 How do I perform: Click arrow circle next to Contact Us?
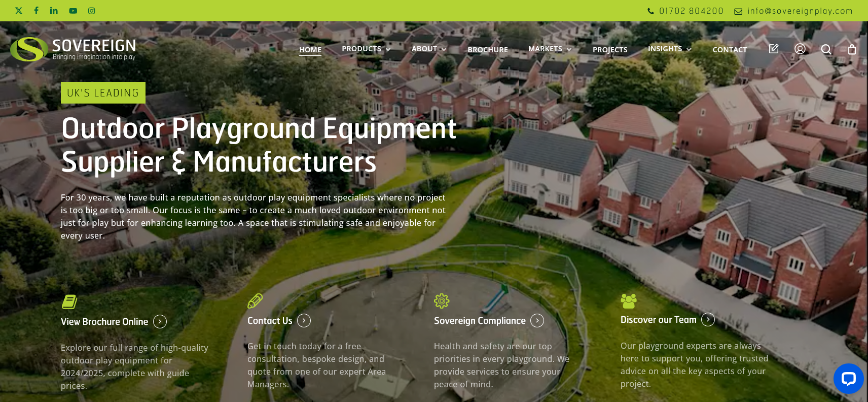(304, 320)
